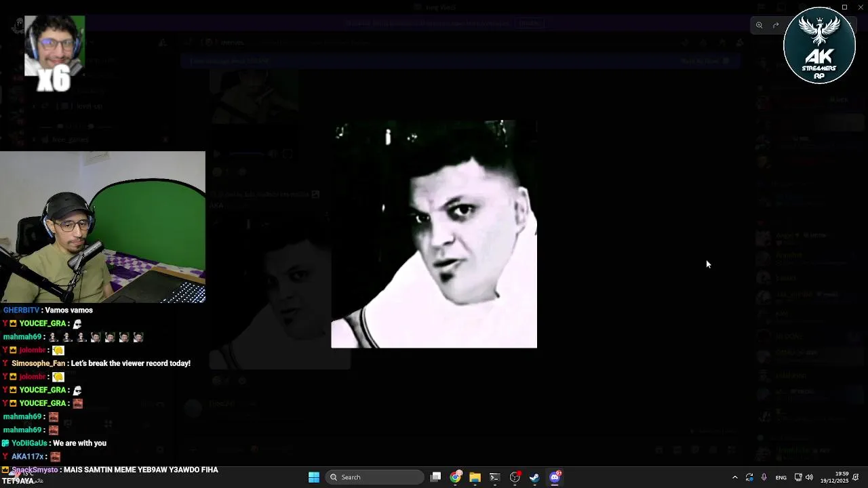868x488 pixels.
Task: Open Steam from the taskbar
Action: [x=534, y=477]
